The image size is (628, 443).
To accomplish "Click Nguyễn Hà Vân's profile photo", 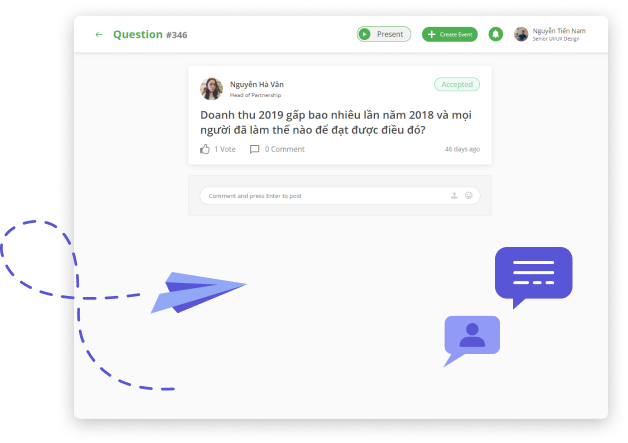I will point(212,89).
